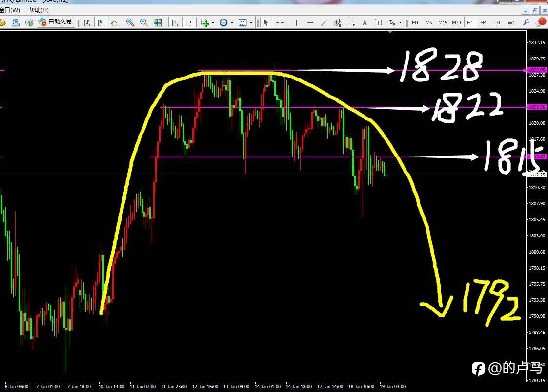Zoom in on the chart
548x392 pixels.
click(x=130, y=23)
